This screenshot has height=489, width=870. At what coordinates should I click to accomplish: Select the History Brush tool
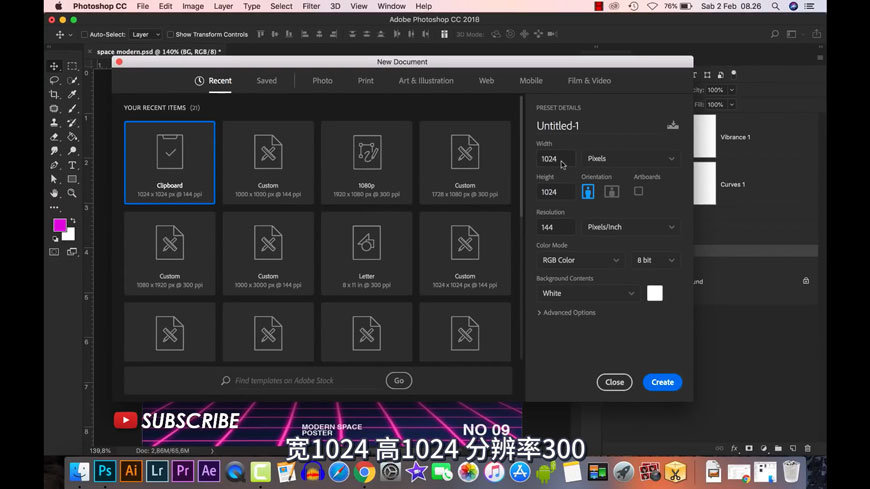click(72, 123)
